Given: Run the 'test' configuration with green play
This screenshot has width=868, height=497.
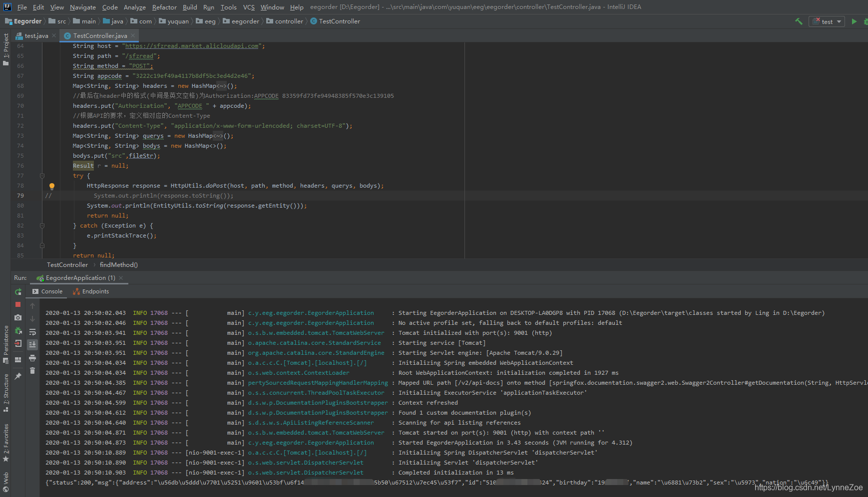Looking at the screenshot, I should point(854,21).
